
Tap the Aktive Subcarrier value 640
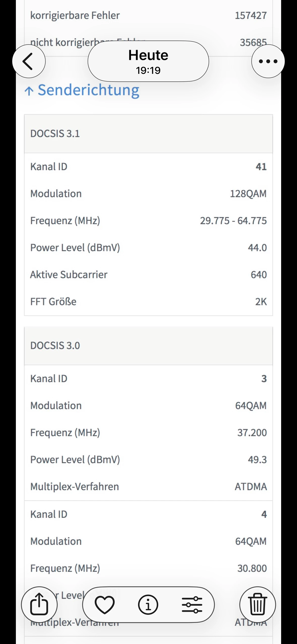pos(258,275)
